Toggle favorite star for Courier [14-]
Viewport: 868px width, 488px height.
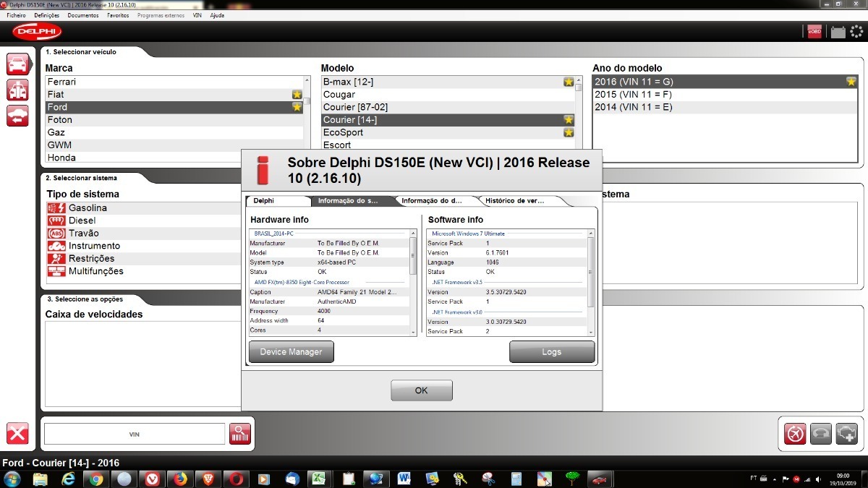click(569, 120)
